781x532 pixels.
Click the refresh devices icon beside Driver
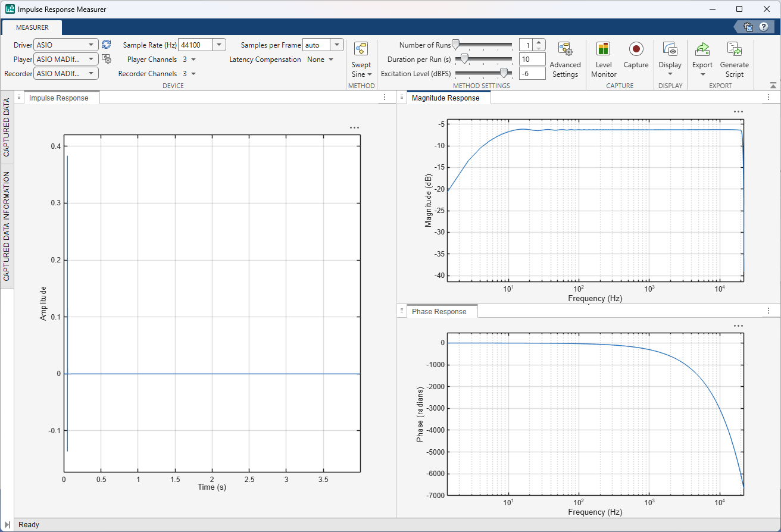[x=106, y=44]
